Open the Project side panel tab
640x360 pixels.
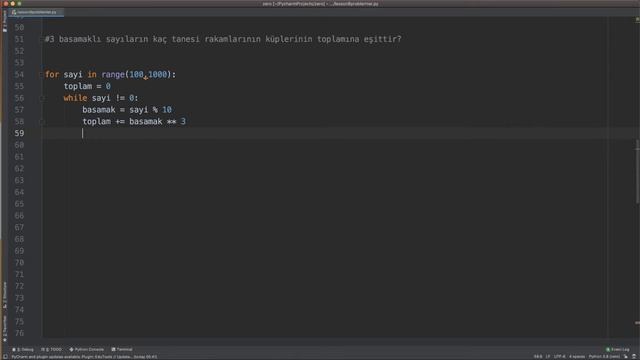pyautogui.click(x=5, y=21)
